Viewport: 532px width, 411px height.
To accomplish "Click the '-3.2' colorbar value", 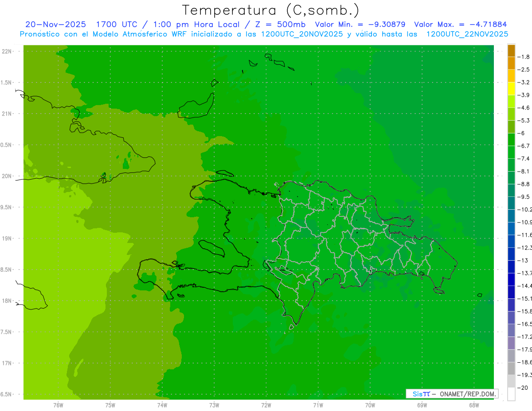I will (524, 82).
